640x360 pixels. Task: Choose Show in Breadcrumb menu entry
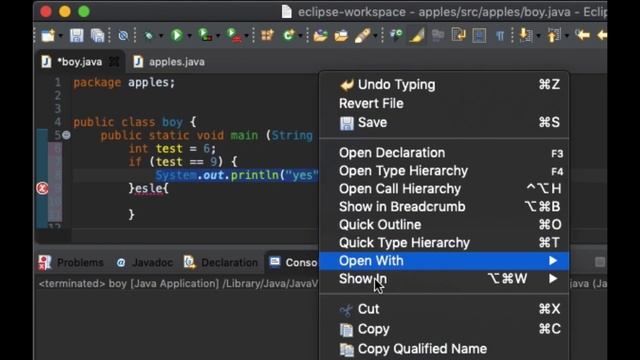tap(444, 207)
